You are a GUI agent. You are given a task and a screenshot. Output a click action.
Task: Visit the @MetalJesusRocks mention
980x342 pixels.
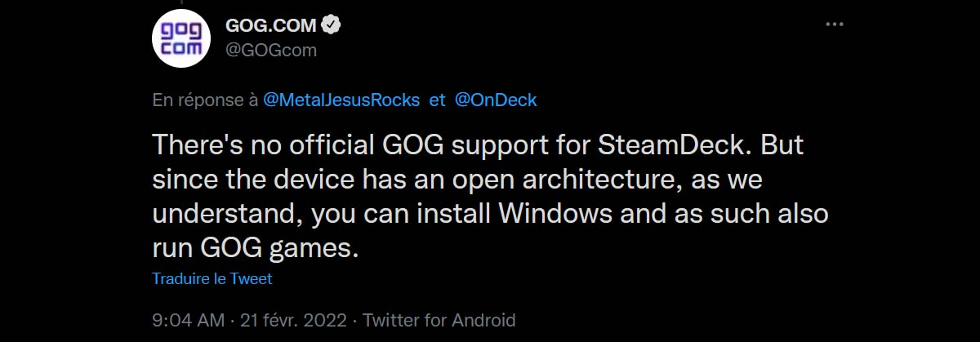341,100
